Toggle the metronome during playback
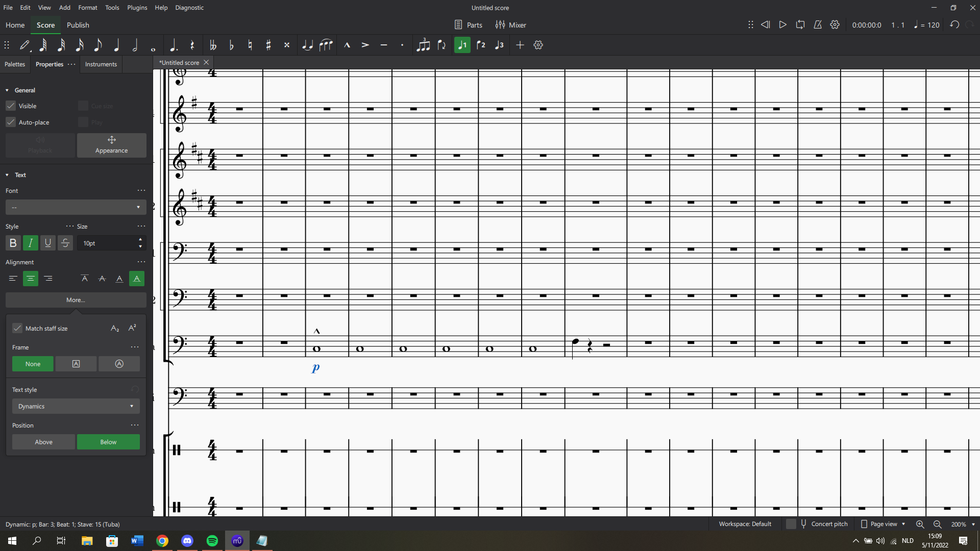This screenshot has width=980, height=551. click(x=818, y=24)
